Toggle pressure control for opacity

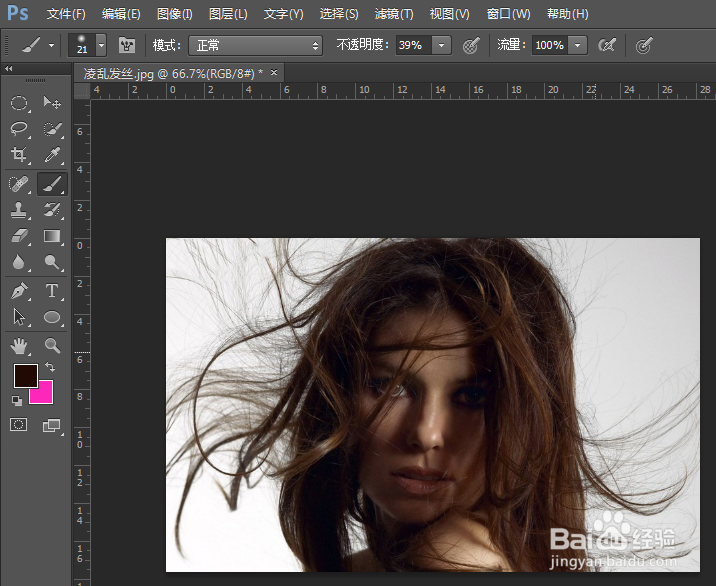click(x=471, y=45)
